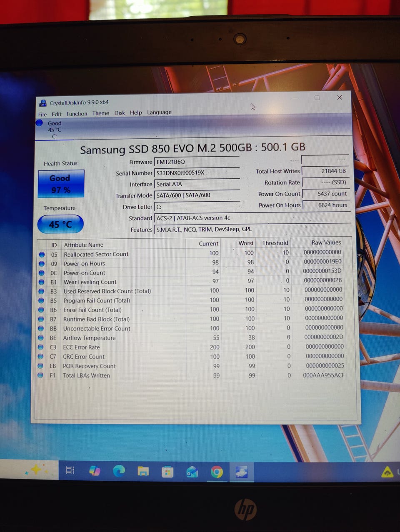Click the Features field
Image resolution: width=400 pixels, height=532 pixels.
click(x=252, y=229)
